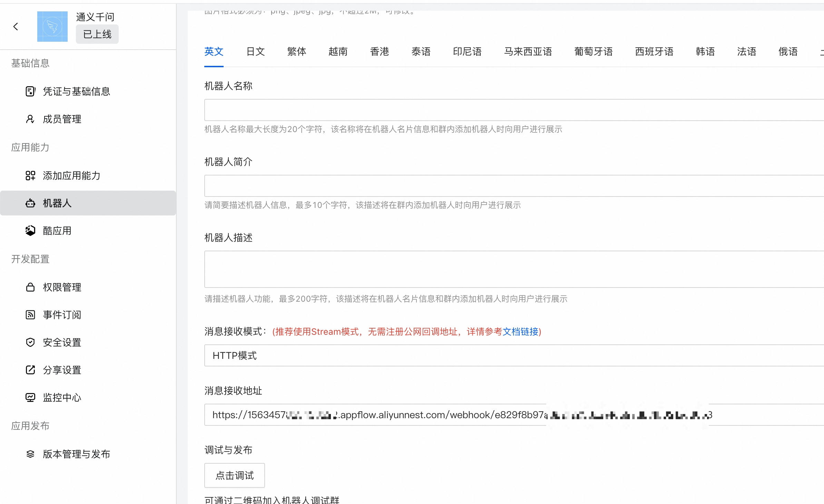
Task: Open 安全设置 shield icon
Action: tap(30, 342)
